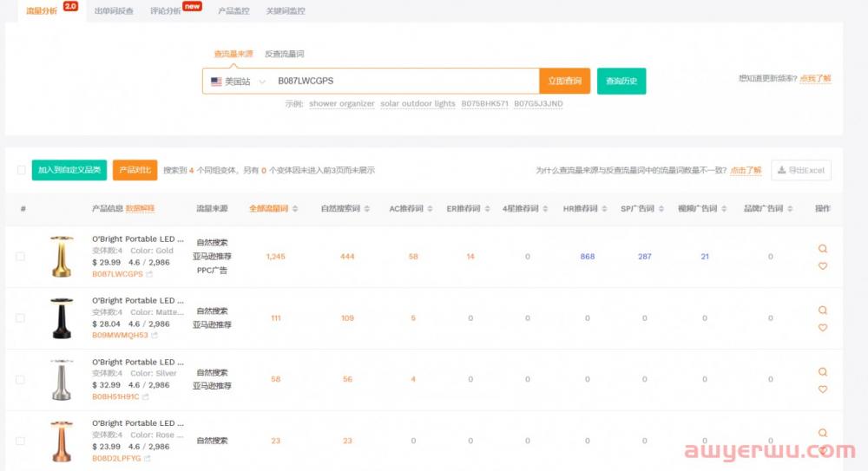Tick the select-all checkbox above the table
This screenshot has width=868, height=471.
[21, 170]
